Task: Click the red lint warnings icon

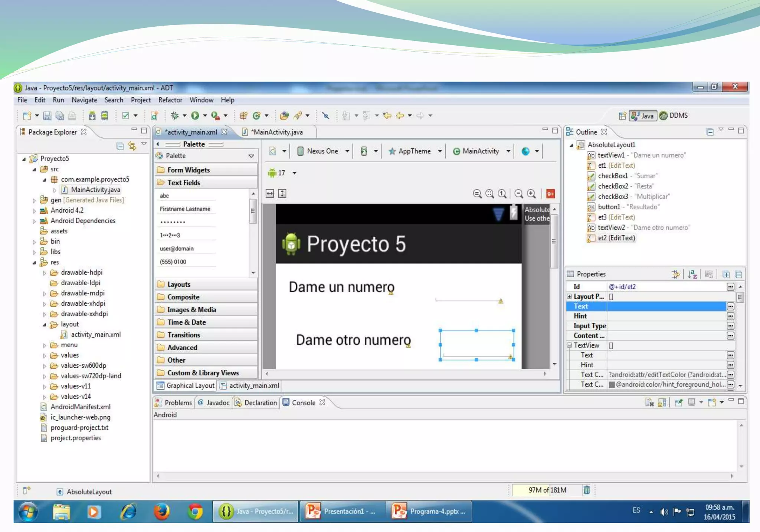Action: (551, 194)
